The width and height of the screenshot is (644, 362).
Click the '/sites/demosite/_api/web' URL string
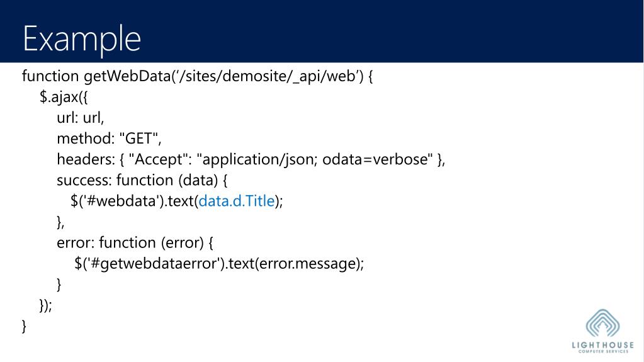[266, 76]
